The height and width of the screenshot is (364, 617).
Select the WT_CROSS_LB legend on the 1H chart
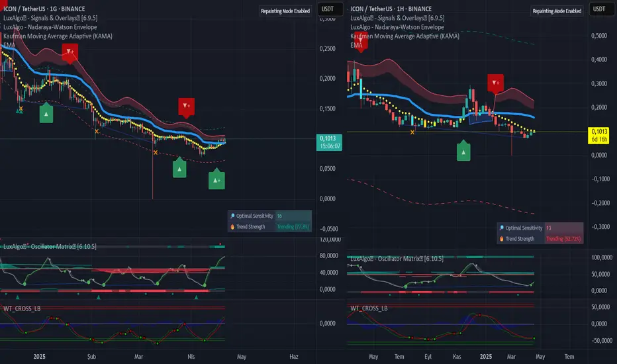click(x=369, y=308)
